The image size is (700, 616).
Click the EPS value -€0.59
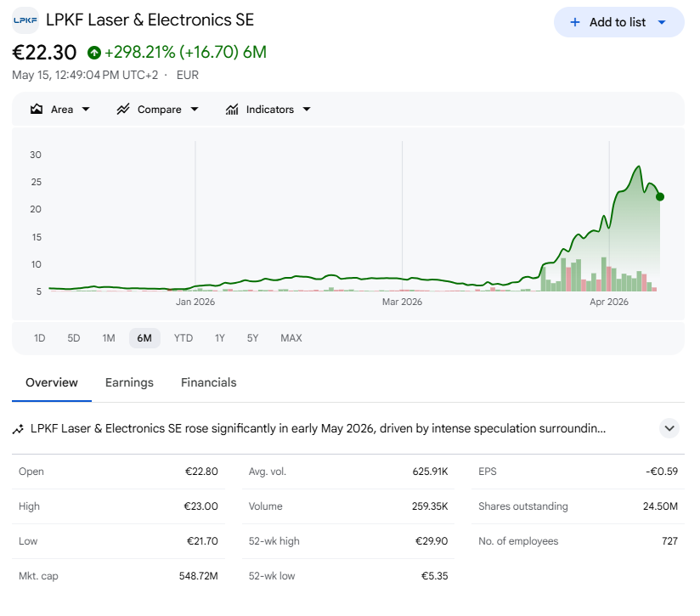[x=662, y=472]
